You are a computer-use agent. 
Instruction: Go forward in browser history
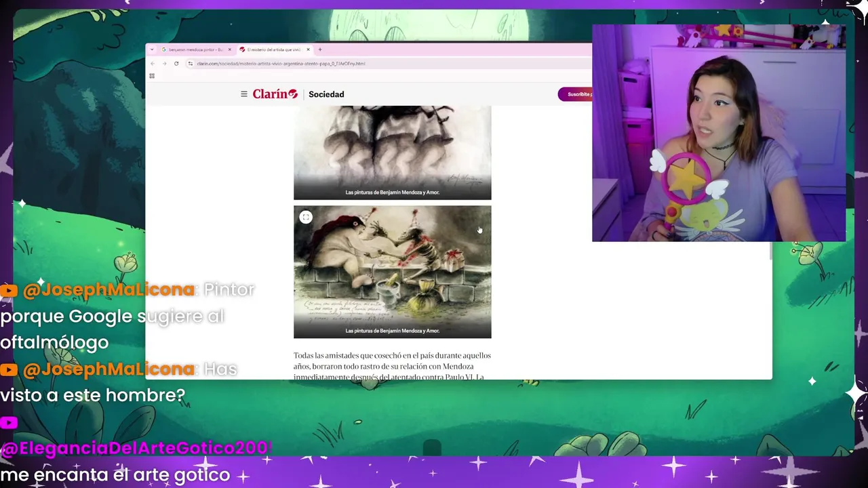pyautogui.click(x=164, y=64)
